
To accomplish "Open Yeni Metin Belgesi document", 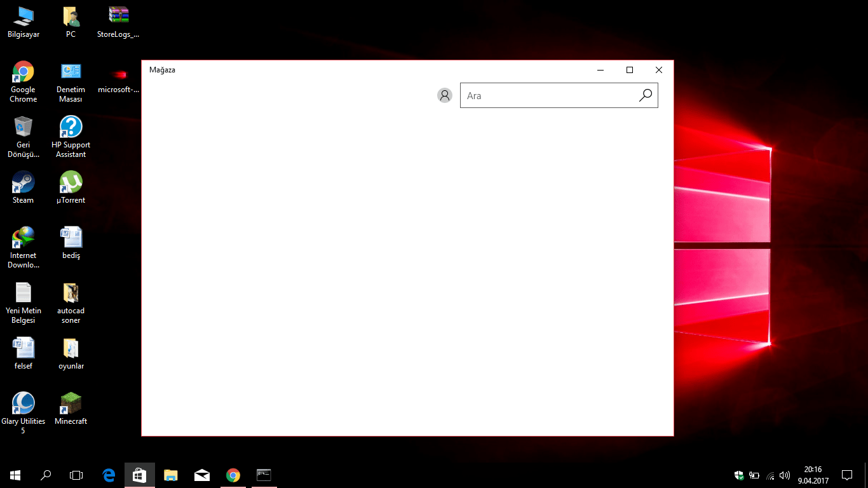I will 23,294.
